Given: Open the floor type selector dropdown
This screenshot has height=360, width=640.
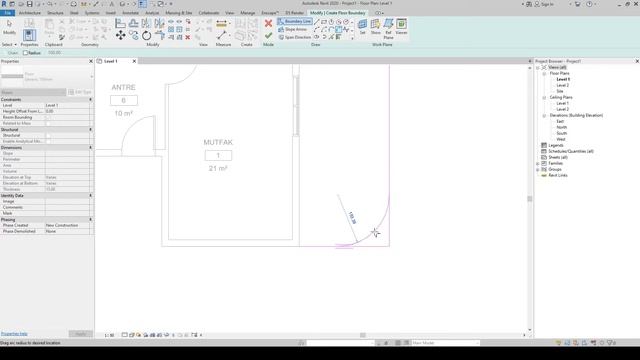Looking at the screenshot, I should point(91,76).
